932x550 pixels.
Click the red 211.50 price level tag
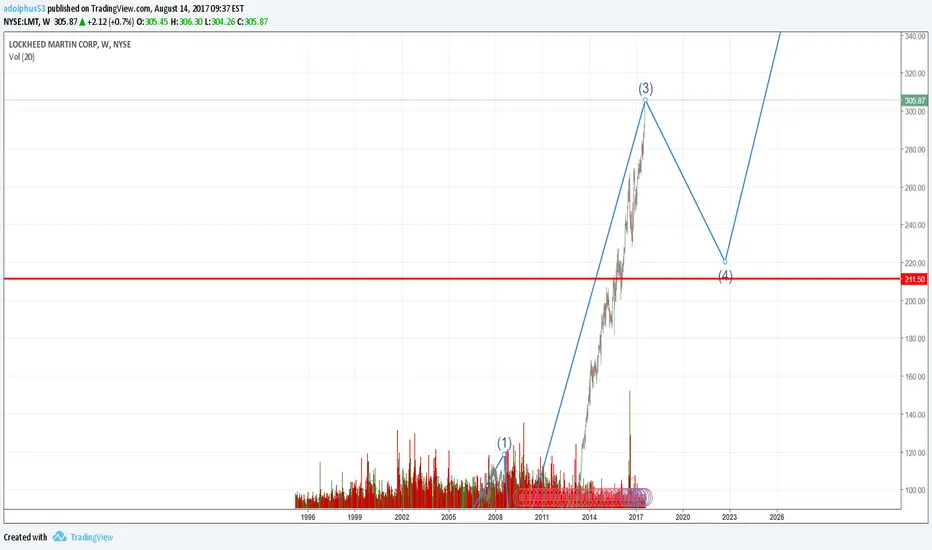914,279
